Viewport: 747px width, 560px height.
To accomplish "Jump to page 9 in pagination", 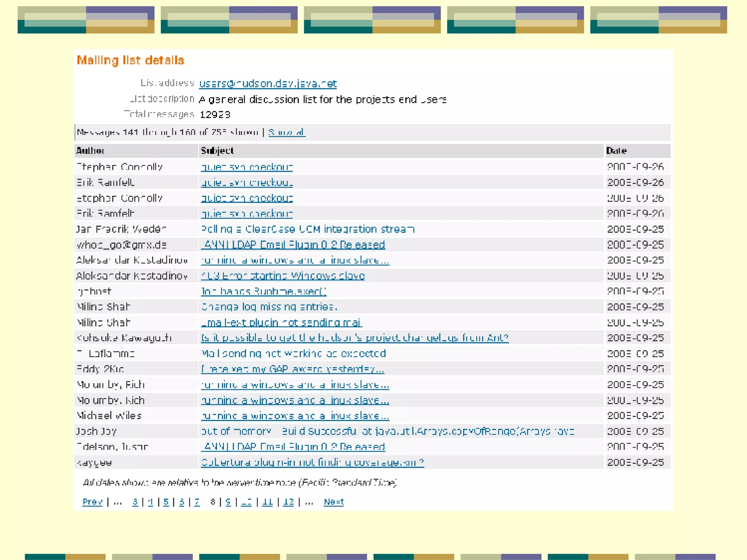I will [x=228, y=502].
